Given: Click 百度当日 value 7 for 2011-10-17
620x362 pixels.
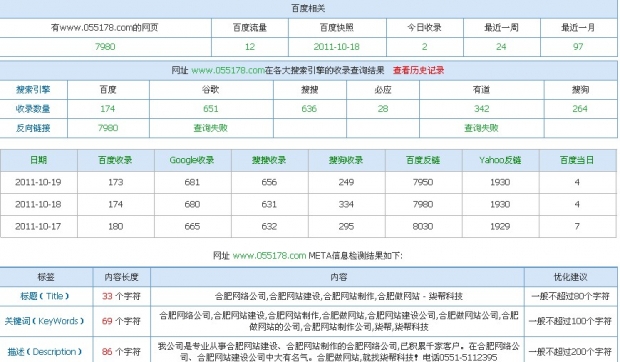Looking at the screenshot, I should (x=577, y=226).
